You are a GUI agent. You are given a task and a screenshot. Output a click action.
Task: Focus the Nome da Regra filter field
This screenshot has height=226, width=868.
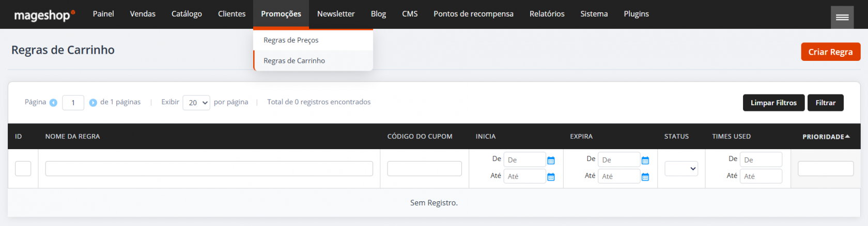pos(209,169)
